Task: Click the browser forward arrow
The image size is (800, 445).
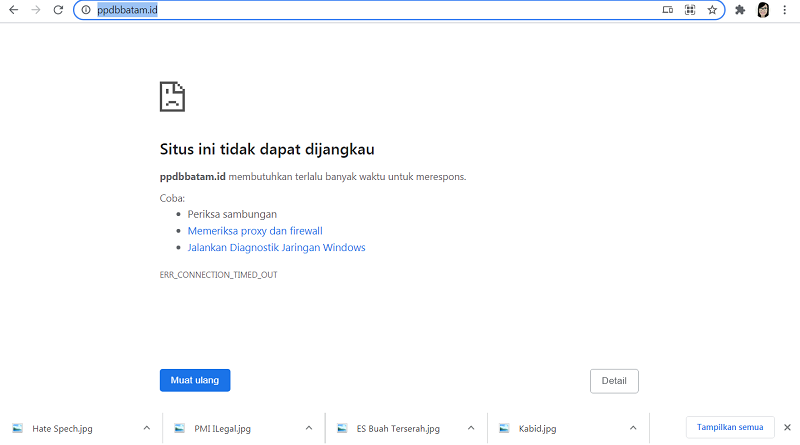Action: [x=36, y=10]
